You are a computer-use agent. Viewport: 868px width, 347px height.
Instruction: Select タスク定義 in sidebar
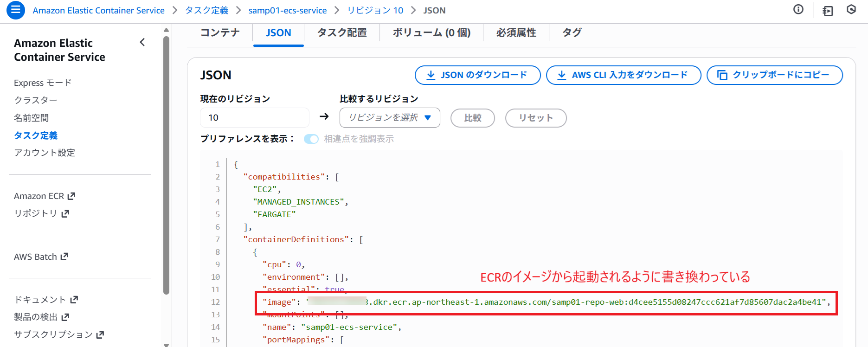pyautogui.click(x=36, y=135)
